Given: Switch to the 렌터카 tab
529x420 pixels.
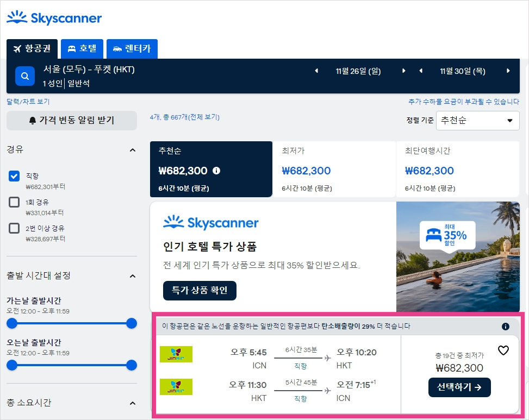Looking at the screenshot, I should [132, 49].
